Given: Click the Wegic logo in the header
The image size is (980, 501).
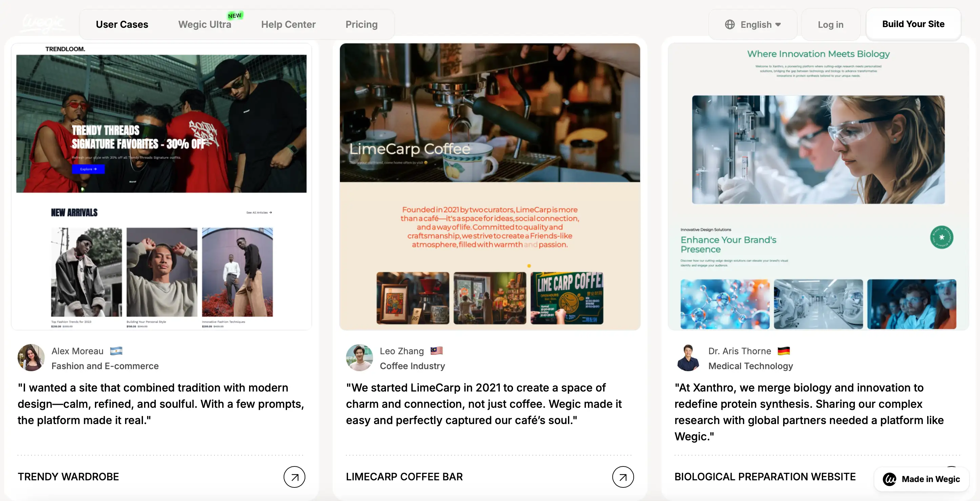Looking at the screenshot, I should pyautogui.click(x=43, y=24).
